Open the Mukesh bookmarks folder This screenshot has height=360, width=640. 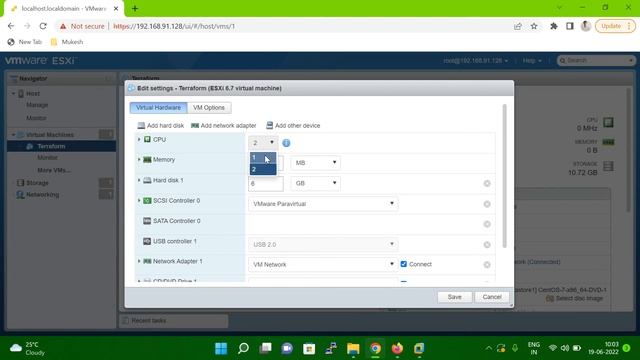tap(67, 42)
